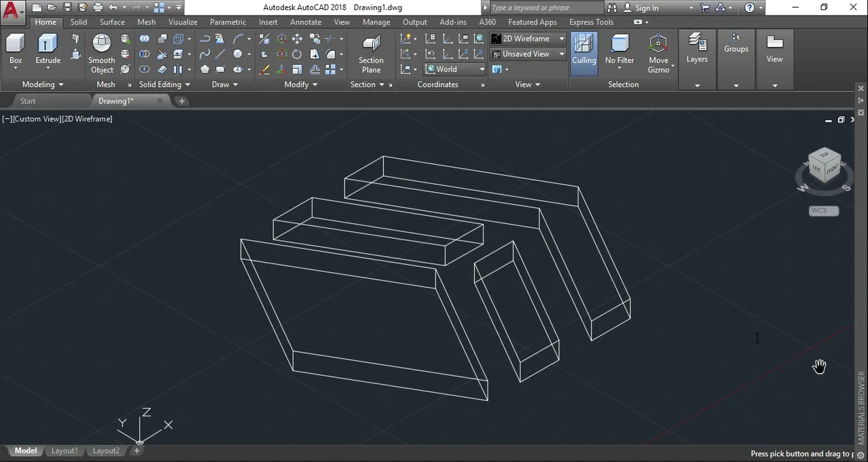Select the Box modeling tool
868x462 pixels.
[16, 50]
